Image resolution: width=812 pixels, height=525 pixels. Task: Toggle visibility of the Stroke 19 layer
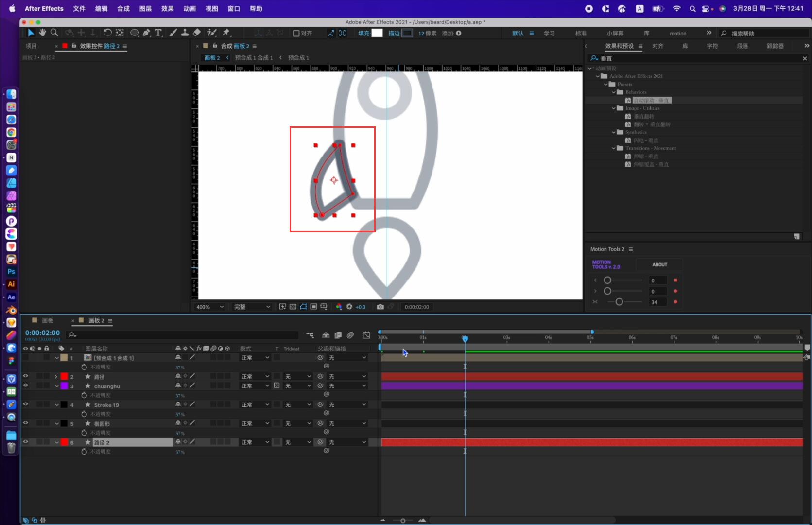click(x=26, y=404)
